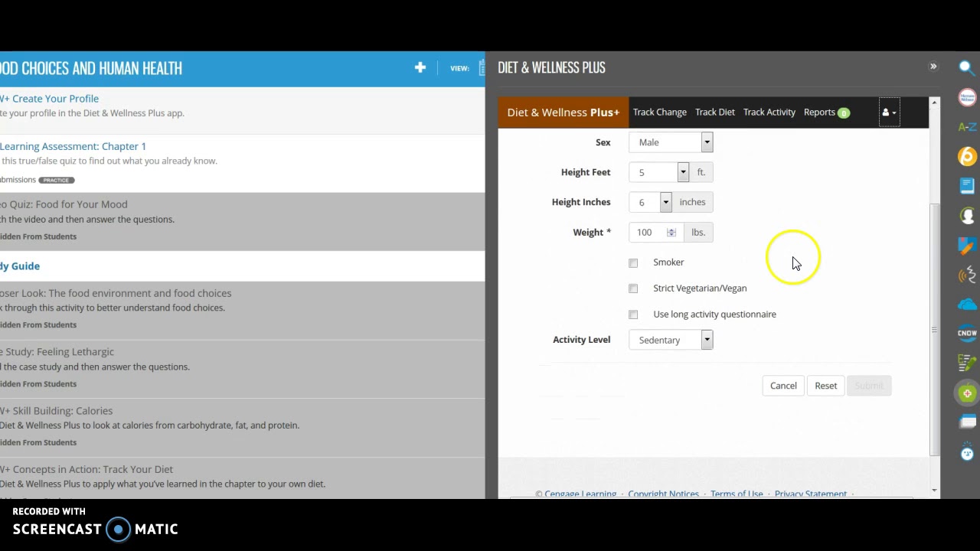Expand the Height Feet dropdown
This screenshot has height=551, width=980.
click(x=658, y=172)
